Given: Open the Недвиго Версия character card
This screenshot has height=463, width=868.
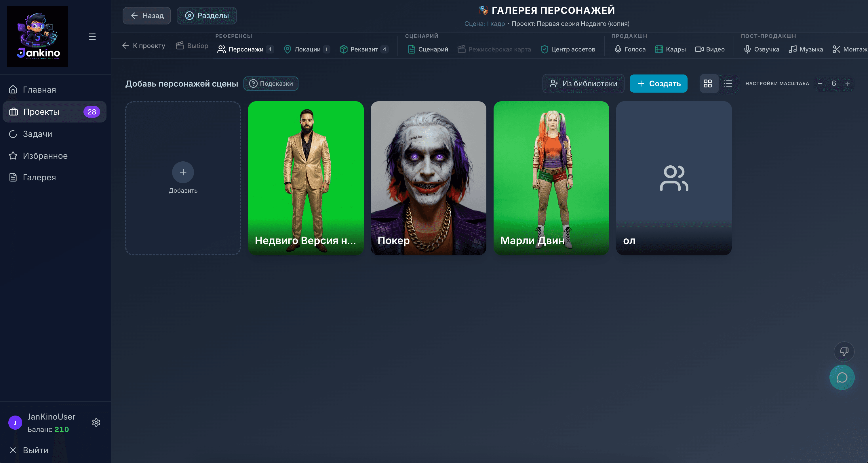Looking at the screenshot, I should click(306, 178).
